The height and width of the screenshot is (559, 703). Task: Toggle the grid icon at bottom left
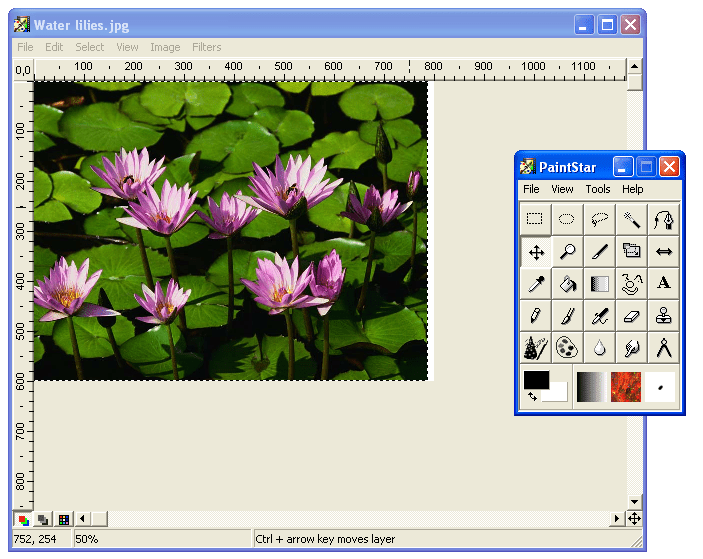[64, 520]
